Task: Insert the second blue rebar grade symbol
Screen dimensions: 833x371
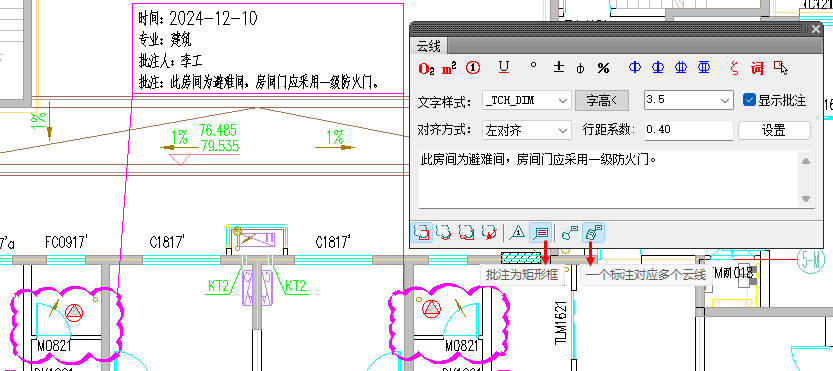Action: coord(658,68)
